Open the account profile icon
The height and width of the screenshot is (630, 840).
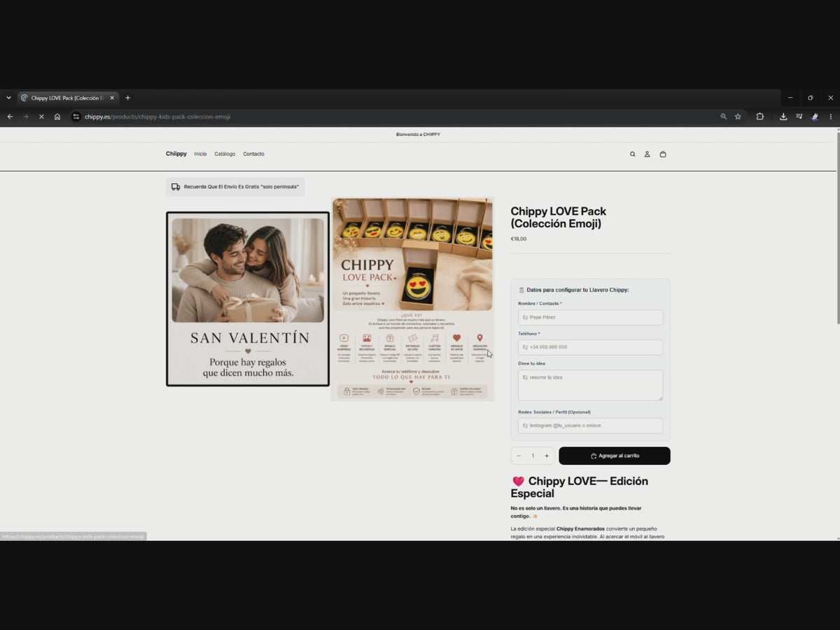[x=647, y=154]
